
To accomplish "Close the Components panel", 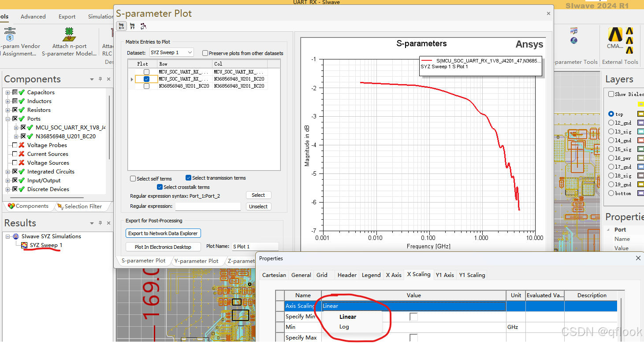I will click(108, 79).
